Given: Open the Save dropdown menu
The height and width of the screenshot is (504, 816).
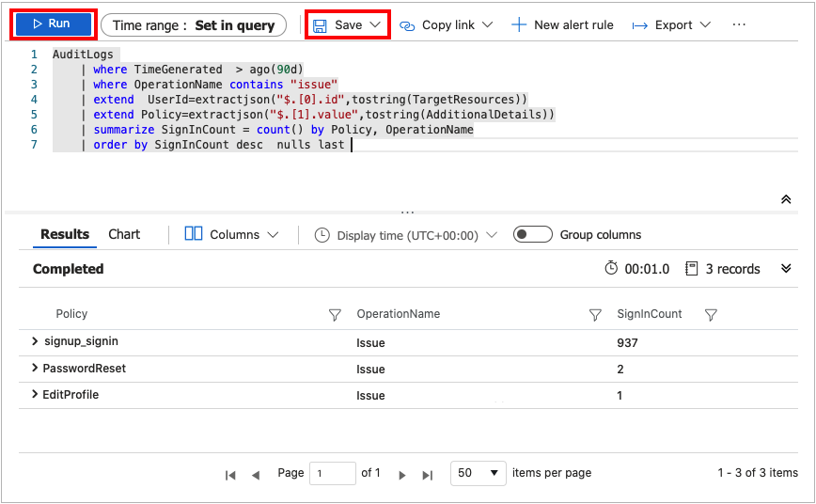Looking at the screenshot, I should point(348,25).
